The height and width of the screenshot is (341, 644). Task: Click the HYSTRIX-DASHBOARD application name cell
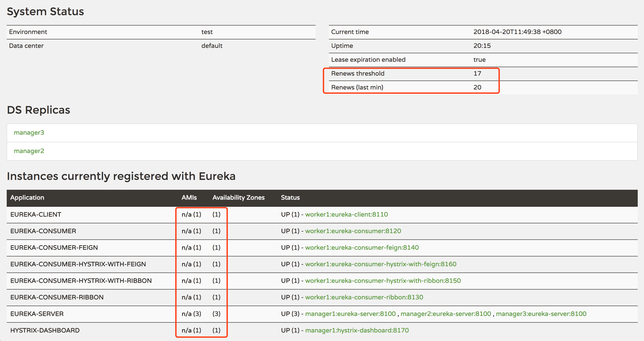(45, 330)
